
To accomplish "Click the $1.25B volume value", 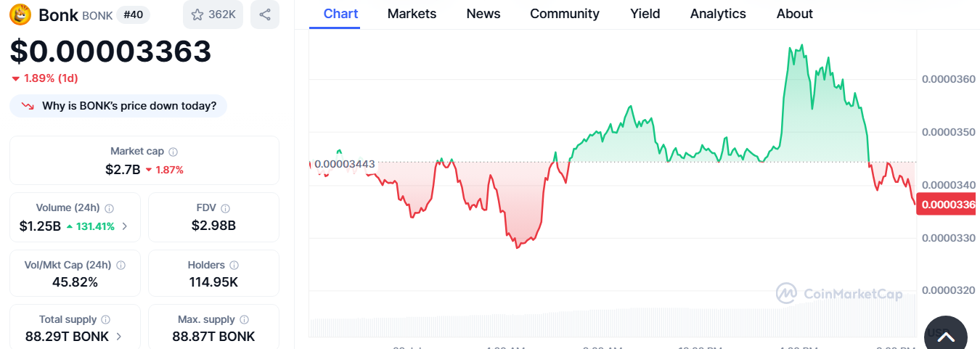I will tap(40, 226).
